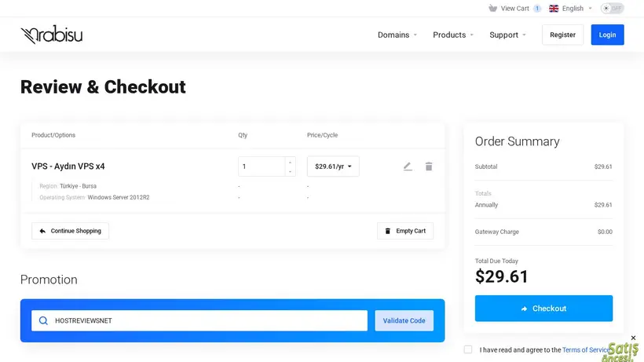Increase quantity with the up arrow

tap(290, 162)
